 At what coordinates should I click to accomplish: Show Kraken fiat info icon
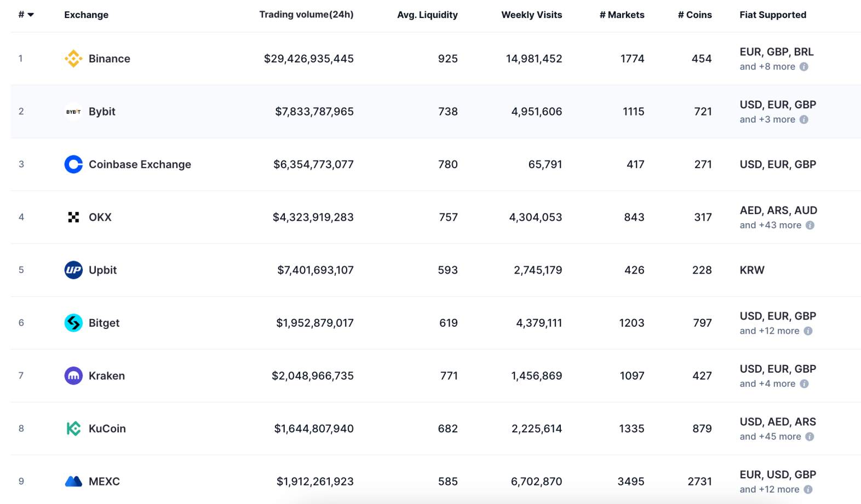click(x=804, y=384)
